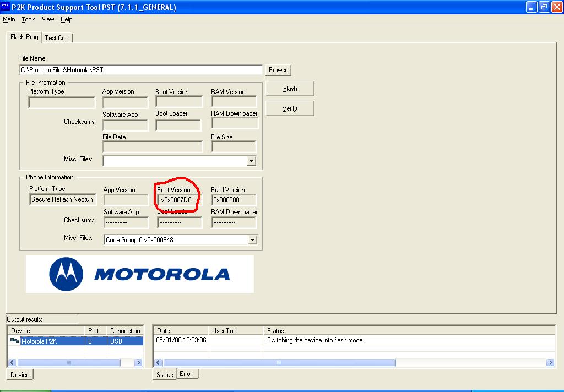Click Phone Information Software App checksum field
564x392 pixels.
click(126, 222)
